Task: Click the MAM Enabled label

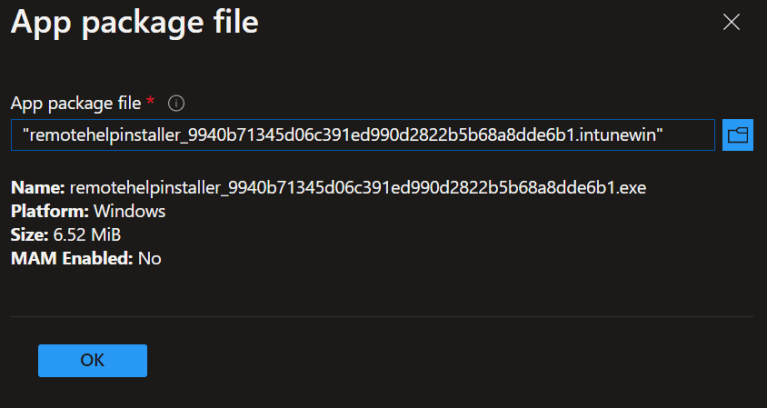Action: point(71,259)
